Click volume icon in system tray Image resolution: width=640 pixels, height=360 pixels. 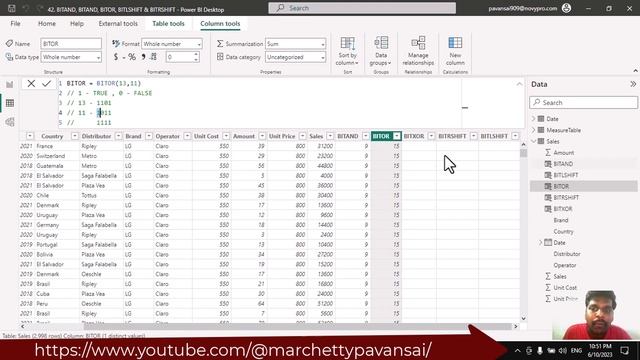pos(563,350)
